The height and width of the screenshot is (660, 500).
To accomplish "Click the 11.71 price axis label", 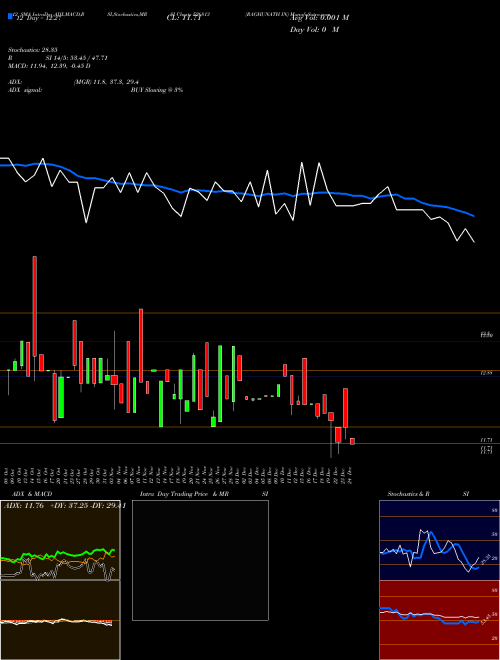I will pyautogui.click(x=486, y=439).
